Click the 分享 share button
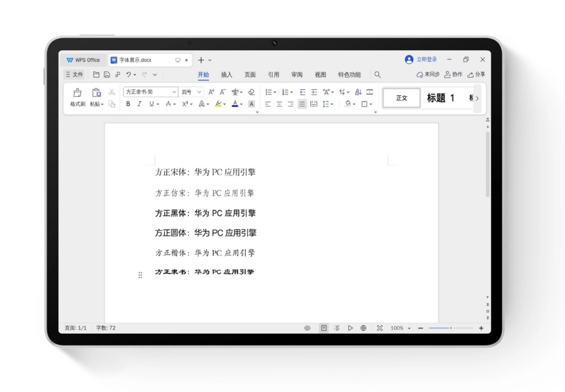This screenshot has height=392, width=565. 476,74
